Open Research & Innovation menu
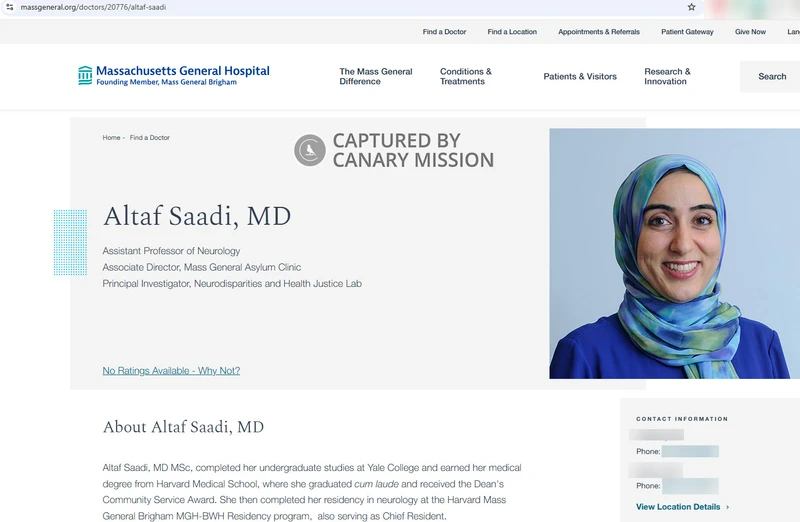Image resolution: width=800 pixels, height=522 pixels. [x=667, y=77]
